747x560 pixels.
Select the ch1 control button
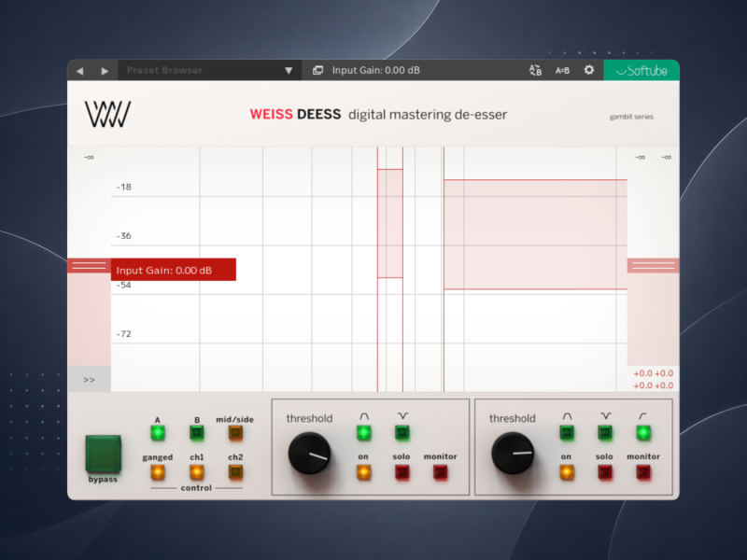197,472
